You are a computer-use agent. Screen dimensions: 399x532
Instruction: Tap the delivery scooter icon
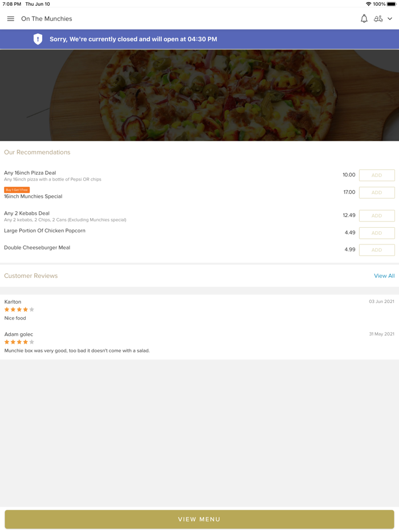coord(378,19)
